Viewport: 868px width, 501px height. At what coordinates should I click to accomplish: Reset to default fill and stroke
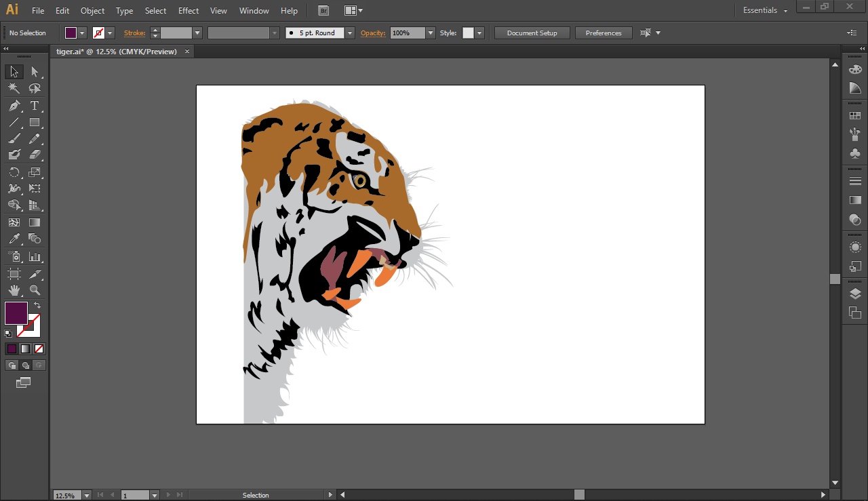[x=8, y=333]
